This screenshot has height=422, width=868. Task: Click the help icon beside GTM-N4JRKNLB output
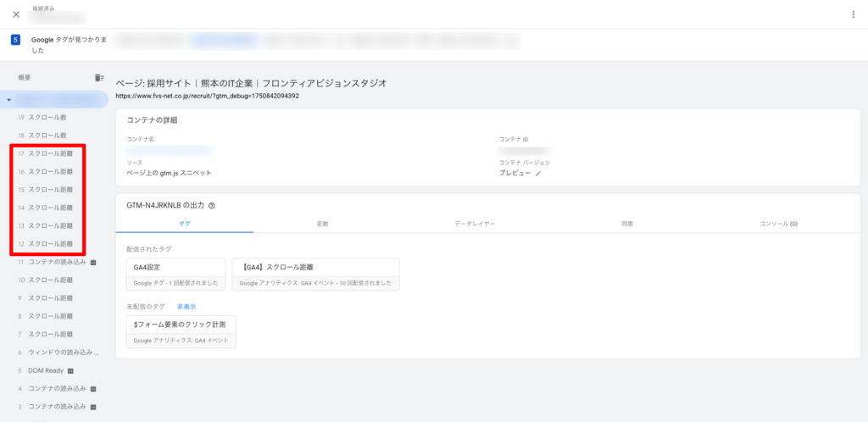[211, 205]
